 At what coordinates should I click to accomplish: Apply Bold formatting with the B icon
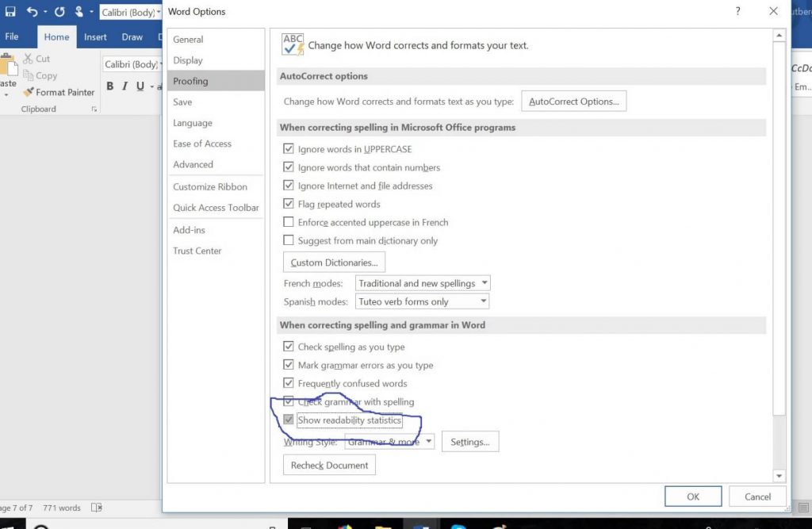(x=110, y=86)
